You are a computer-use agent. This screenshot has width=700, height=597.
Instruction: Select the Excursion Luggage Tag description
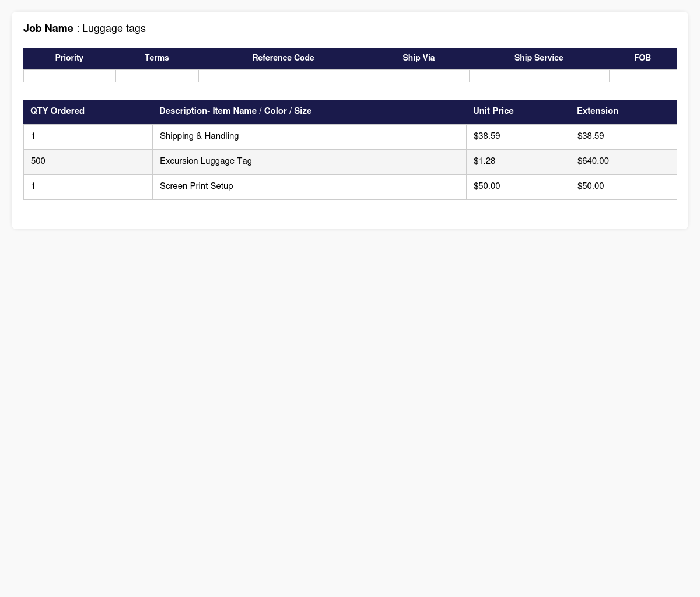coord(206,161)
